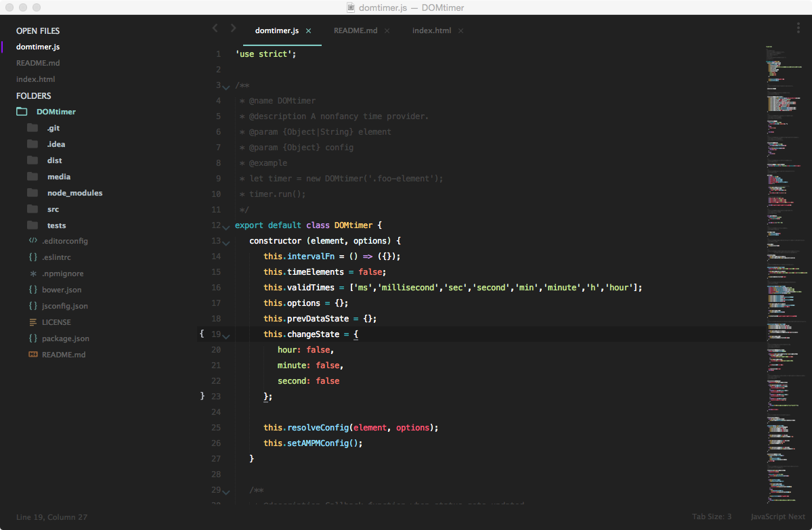812x530 pixels.
Task: Open the jsconfig.json file
Action: click(x=65, y=306)
